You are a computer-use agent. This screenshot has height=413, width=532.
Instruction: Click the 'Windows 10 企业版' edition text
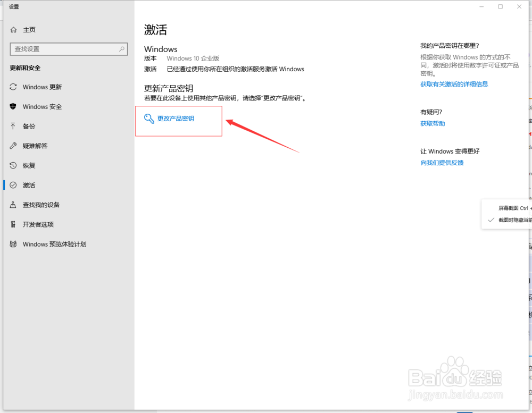pos(193,58)
